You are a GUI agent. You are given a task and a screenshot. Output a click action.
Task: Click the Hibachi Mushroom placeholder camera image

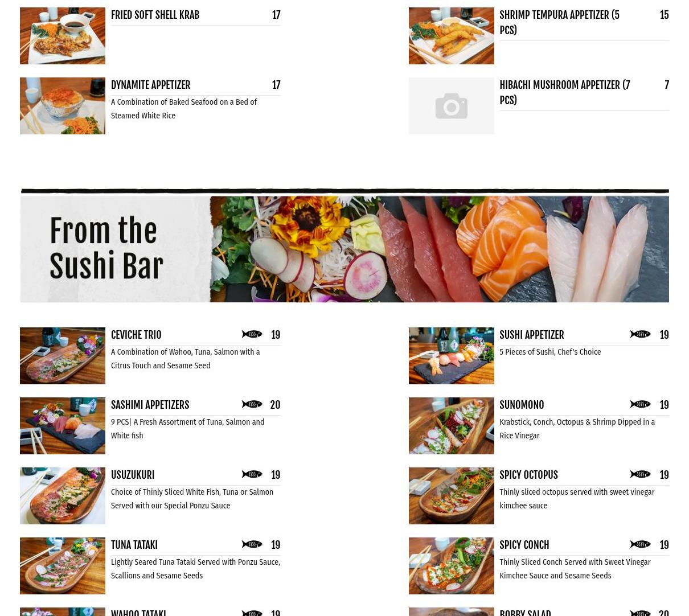451,106
